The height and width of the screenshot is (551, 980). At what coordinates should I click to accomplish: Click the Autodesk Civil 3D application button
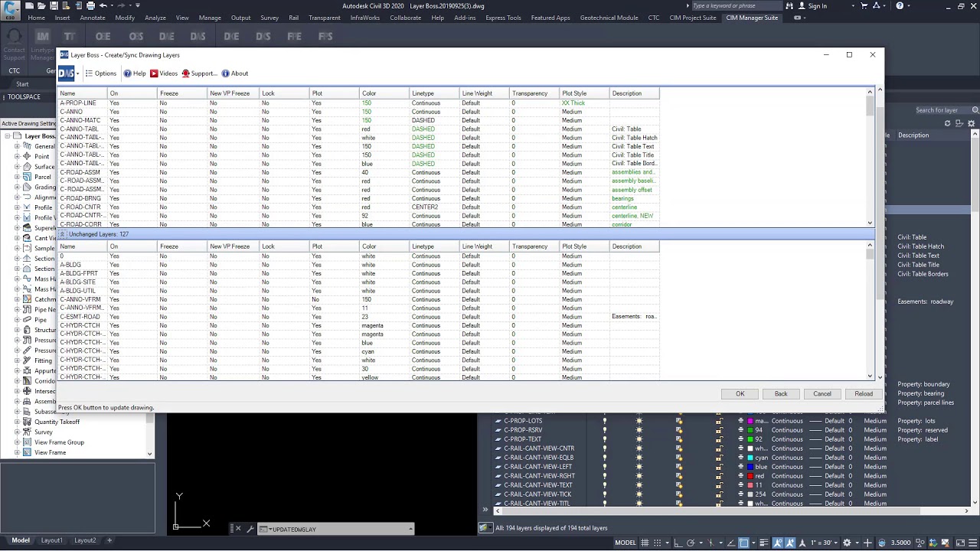tap(11, 9)
